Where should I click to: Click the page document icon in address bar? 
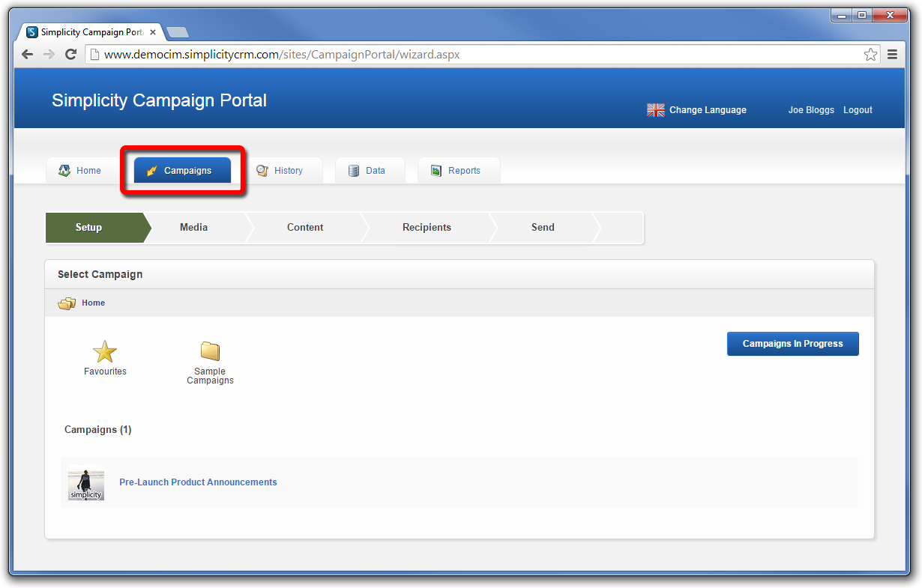[x=94, y=54]
